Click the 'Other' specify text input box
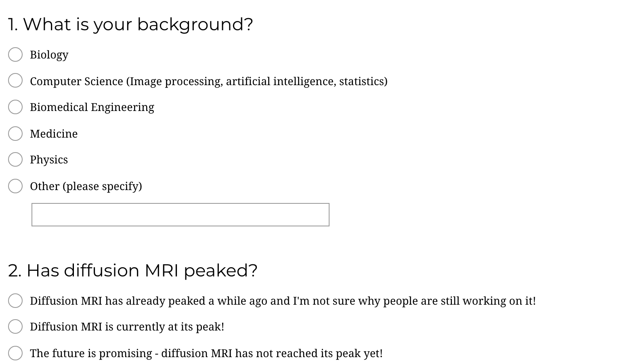Screen dimensions: 632x364 [180, 215]
